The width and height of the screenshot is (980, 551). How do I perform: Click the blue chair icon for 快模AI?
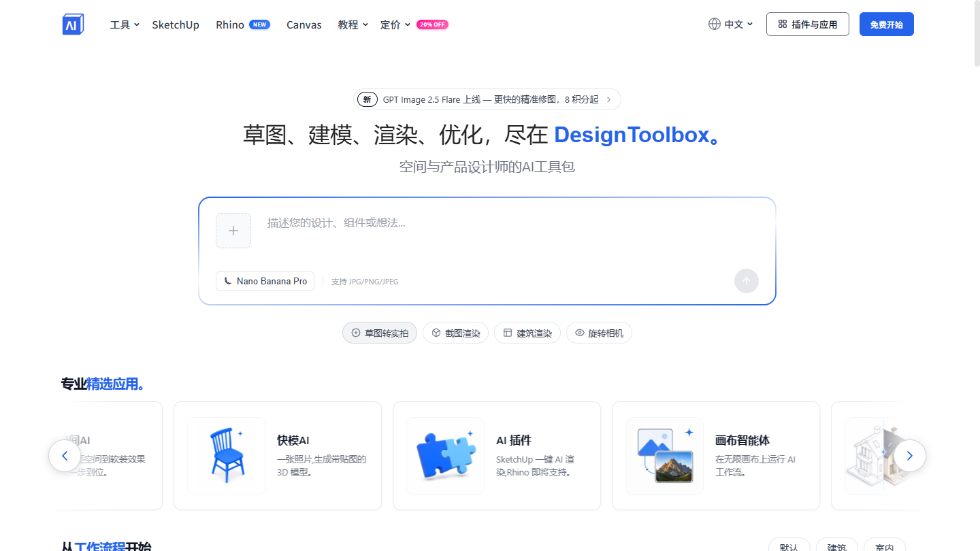pyautogui.click(x=227, y=456)
